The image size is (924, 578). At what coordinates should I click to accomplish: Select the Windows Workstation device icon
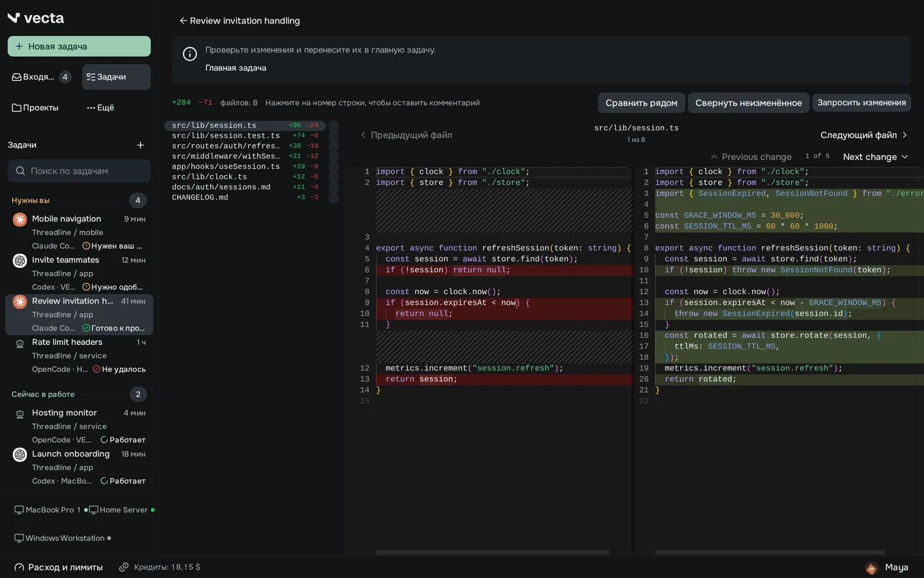coord(19,538)
